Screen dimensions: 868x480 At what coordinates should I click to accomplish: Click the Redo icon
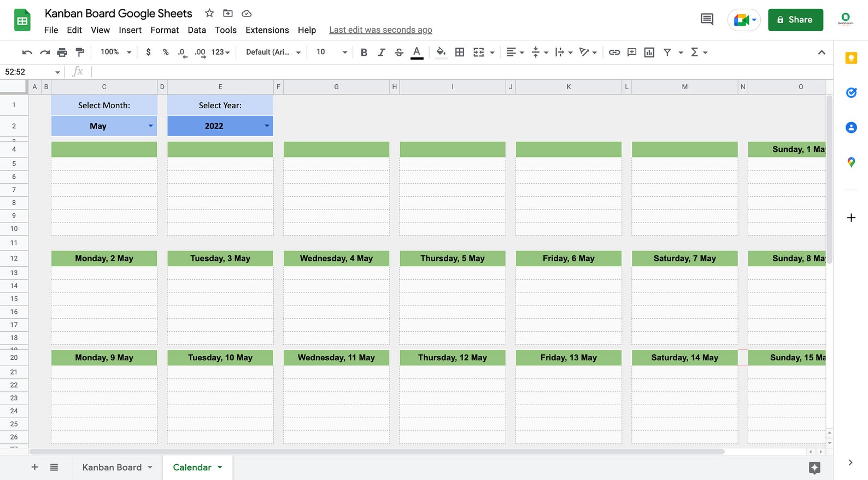coord(45,52)
